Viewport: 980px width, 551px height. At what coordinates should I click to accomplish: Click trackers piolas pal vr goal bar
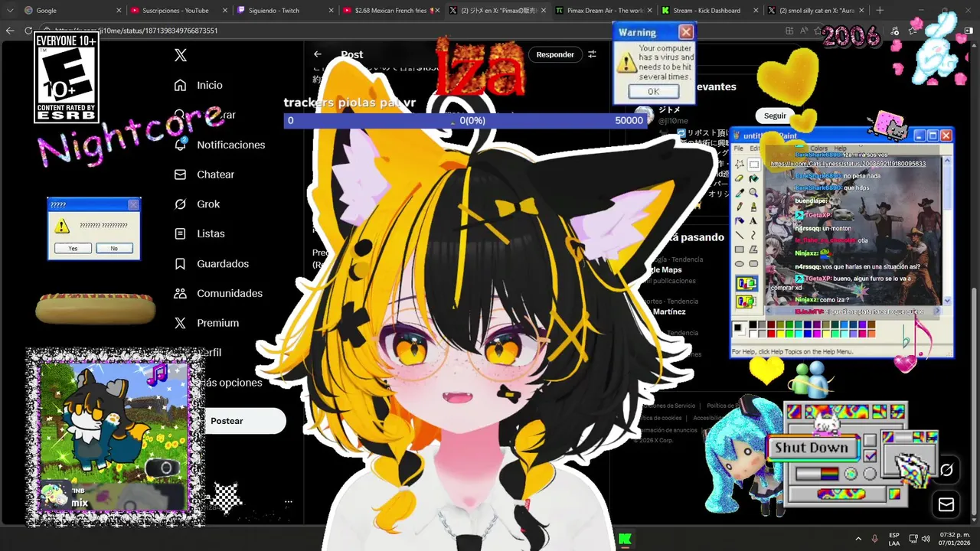pyautogui.click(x=466, y=120)
